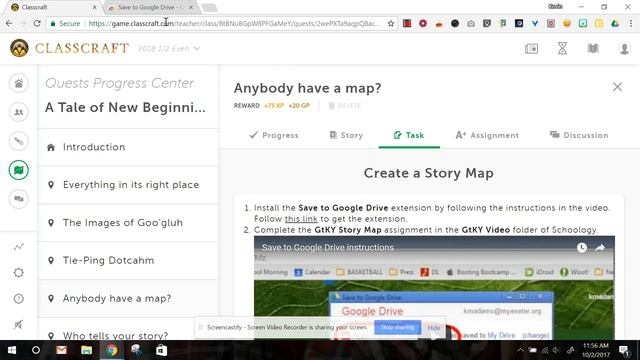Open volume control in system tray
Screen dimensions: 640x360
556,350
